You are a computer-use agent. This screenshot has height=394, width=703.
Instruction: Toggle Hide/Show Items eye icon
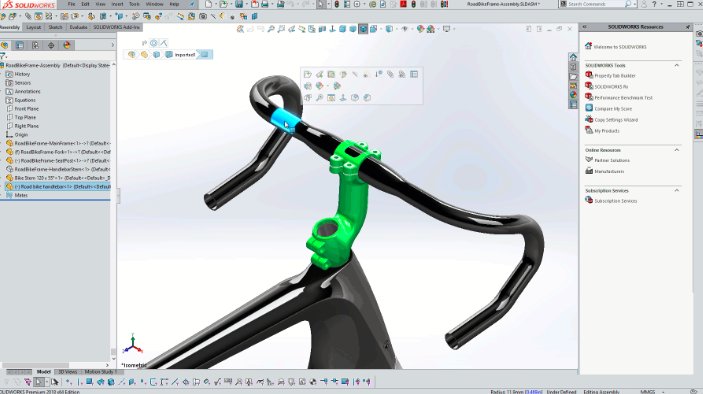click(x=404, y=29)
